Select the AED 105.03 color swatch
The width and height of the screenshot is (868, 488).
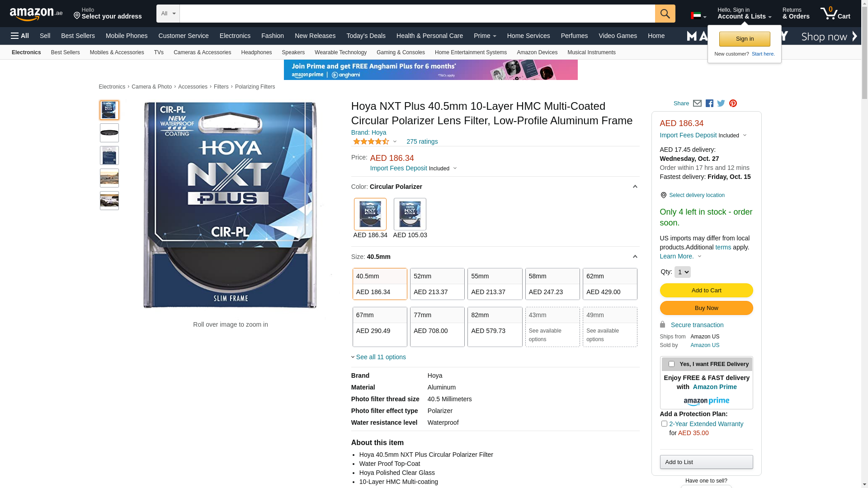(410, 215)
